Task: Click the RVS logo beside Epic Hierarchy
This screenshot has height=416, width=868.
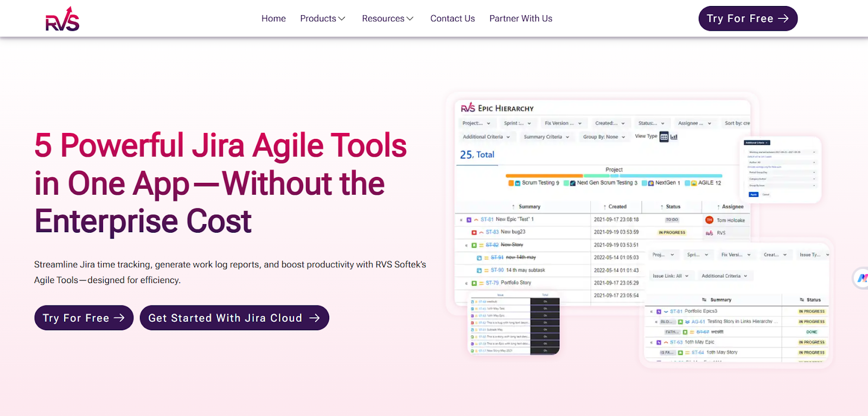Action: [x=468, y=108]
